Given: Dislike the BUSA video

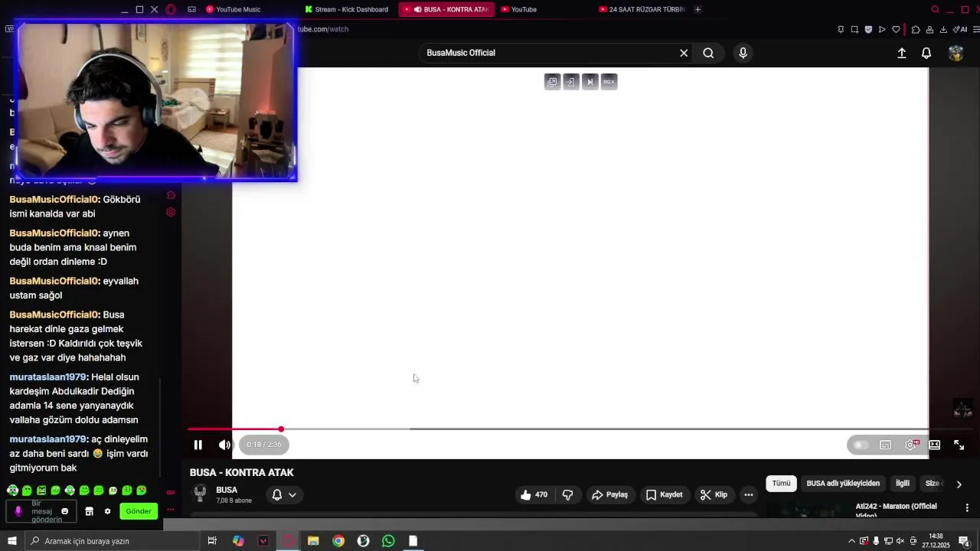Looking at the screenshot, I should click(567, 495).
